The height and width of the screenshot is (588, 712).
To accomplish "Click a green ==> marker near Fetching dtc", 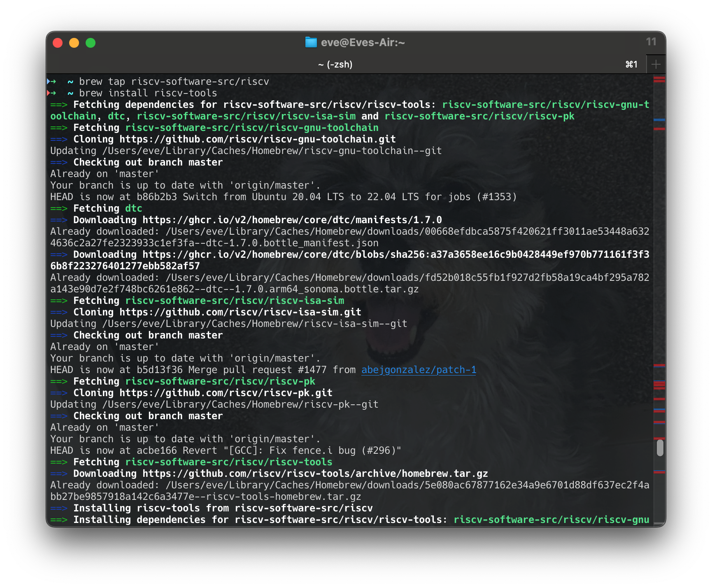I will point(58,208).
